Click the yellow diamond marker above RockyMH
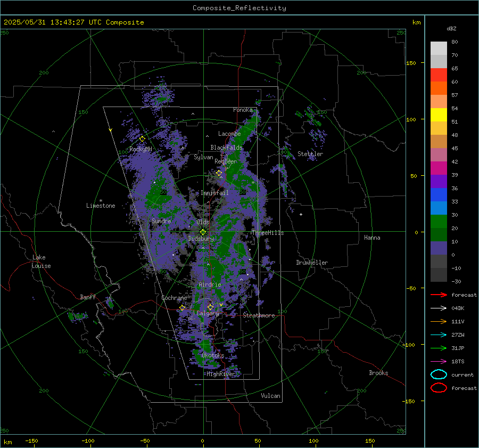The height and width of the screenshot is (448, 479). tap(142, 139)
